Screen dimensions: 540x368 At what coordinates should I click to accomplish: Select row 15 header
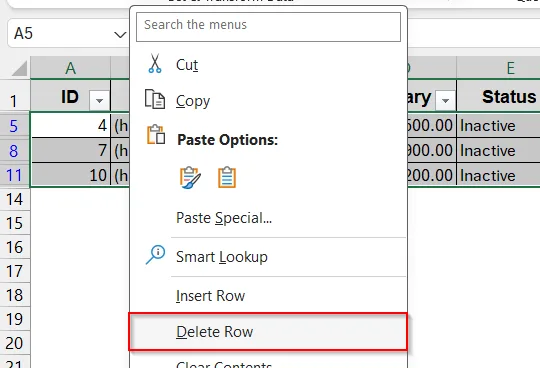15,223
